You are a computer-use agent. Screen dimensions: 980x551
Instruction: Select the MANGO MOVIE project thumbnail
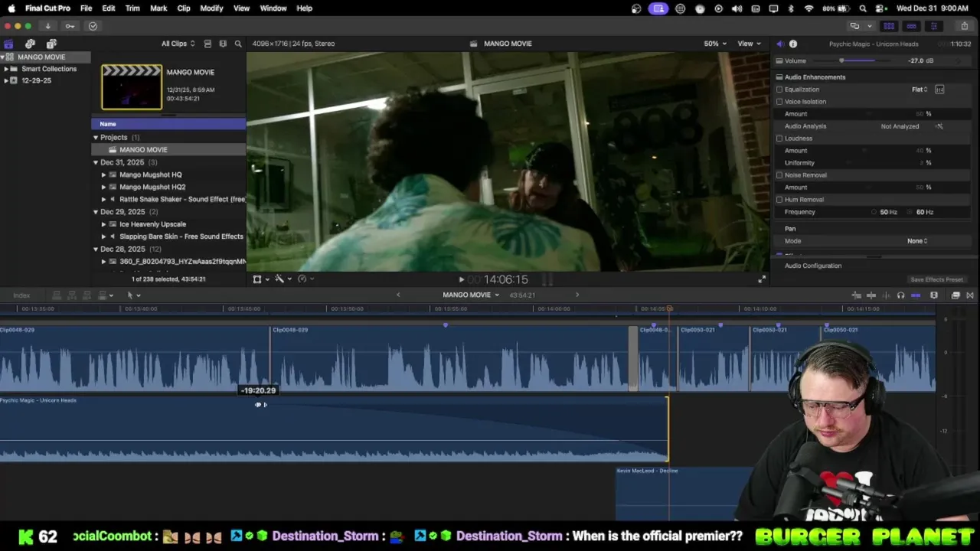[x=132, y=87]
